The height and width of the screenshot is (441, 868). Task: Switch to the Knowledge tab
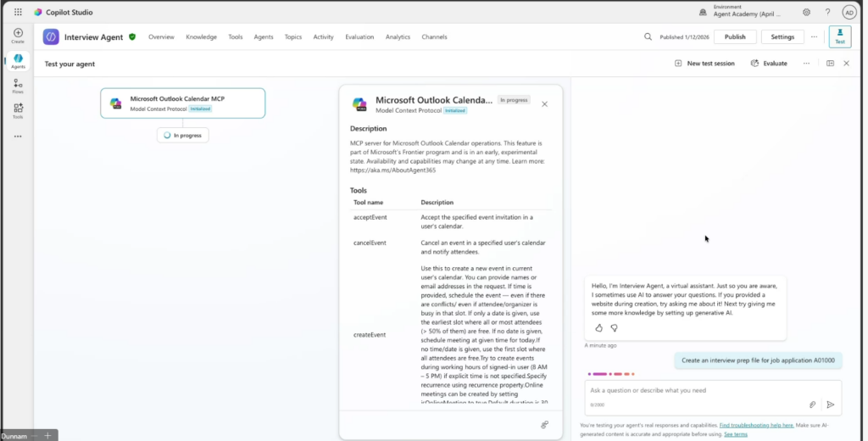coord(201,37)
